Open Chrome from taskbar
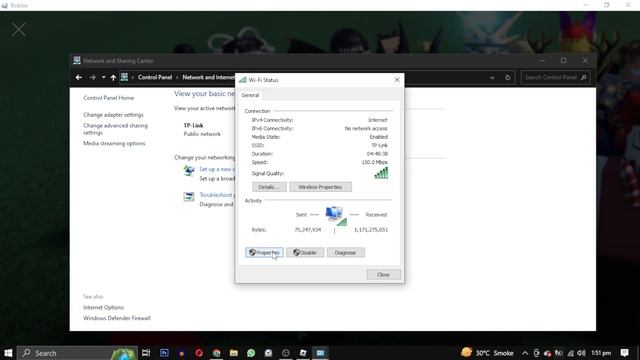Screen dimensions: 640x360 [x=216, y=353]
